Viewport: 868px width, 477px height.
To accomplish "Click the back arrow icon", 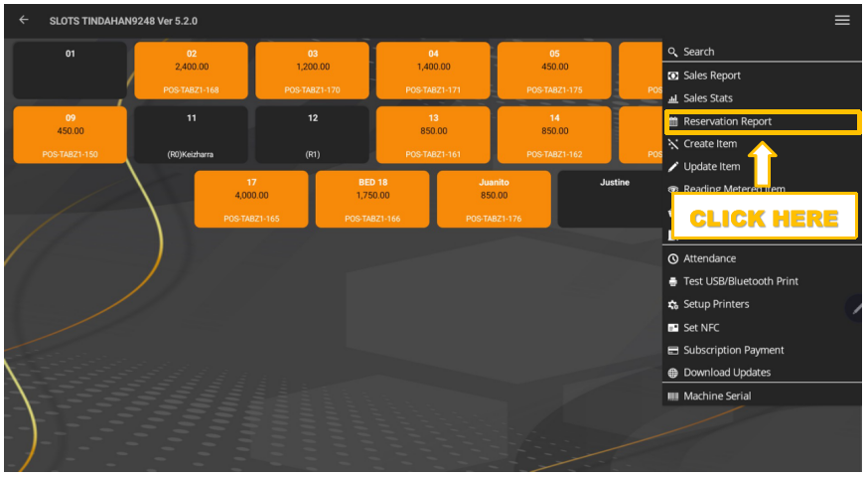I will [x=24, y=20].
